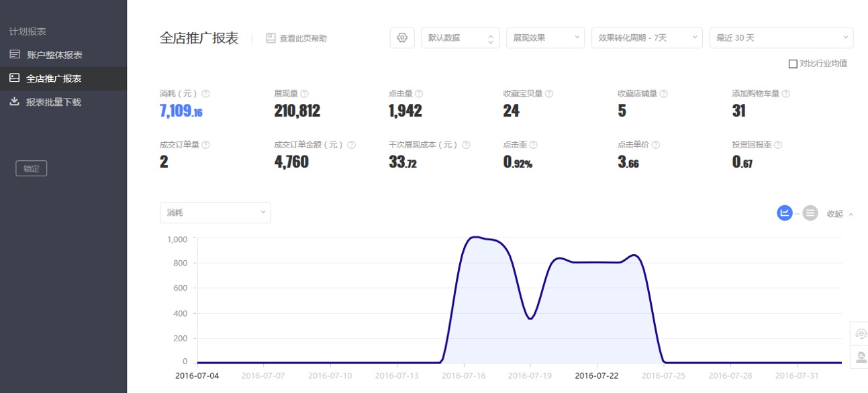
Task: Select the 千次展现成本 value 33.72
Action: [403, 162]
